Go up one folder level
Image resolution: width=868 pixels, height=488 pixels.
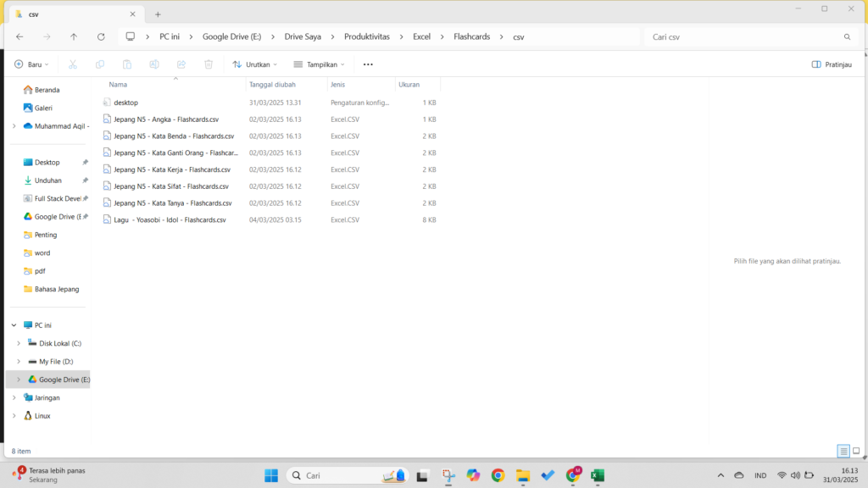point(74,36)
